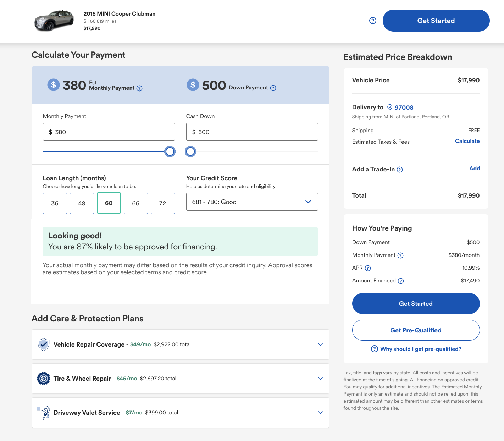Click the $45/mo Tire & Wheel price
Viewport: 504px width, 441px height.
click(127, 379)
